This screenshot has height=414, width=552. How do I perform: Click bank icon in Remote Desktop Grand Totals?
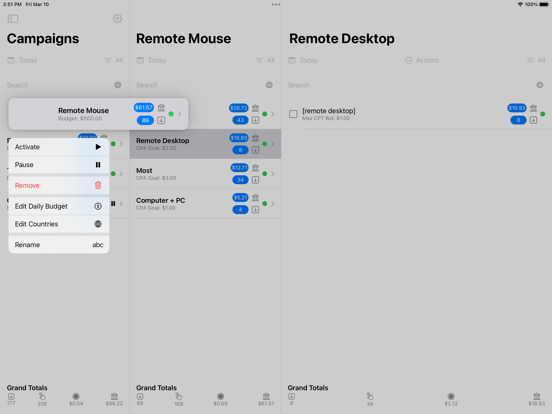[537, 396]
